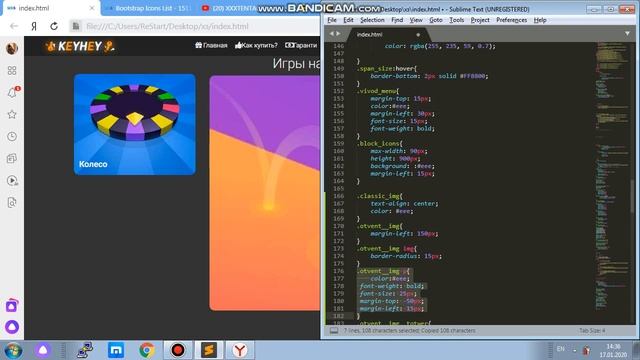640x360 pixels.
Task: Open EN language switcher in taskbar
Action: tap(561, 349)
